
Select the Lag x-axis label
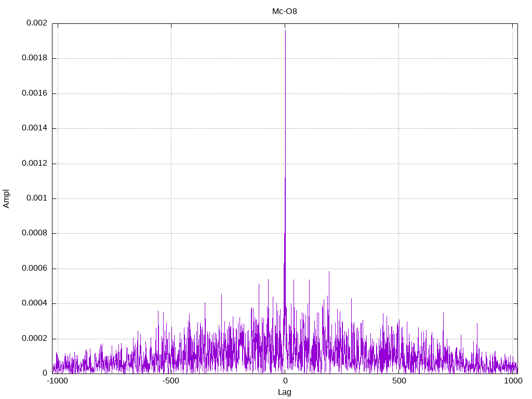click(x=285, y=392)
